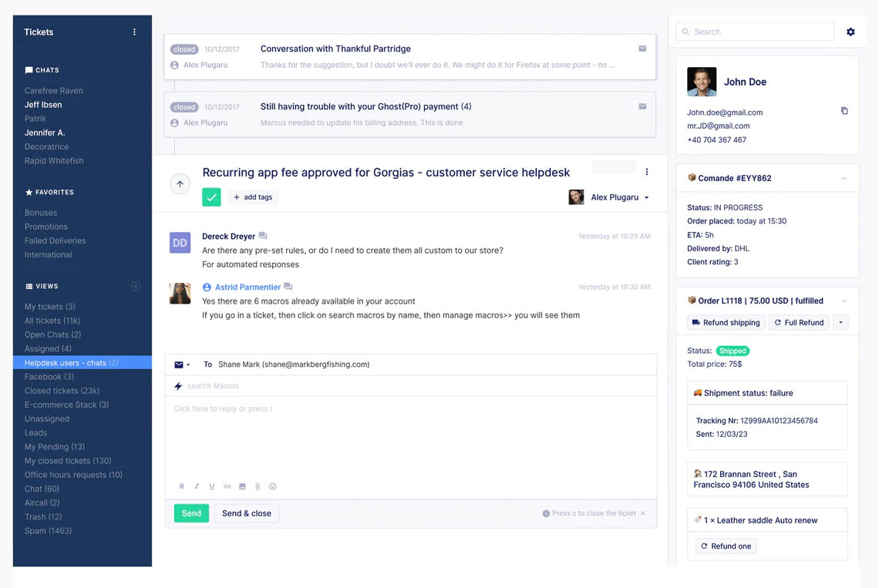Viewport: 879px width, 588px height.
Task: Switch to the Facebook tickets view
Action: pyautogui.click(x=49, y=376)
